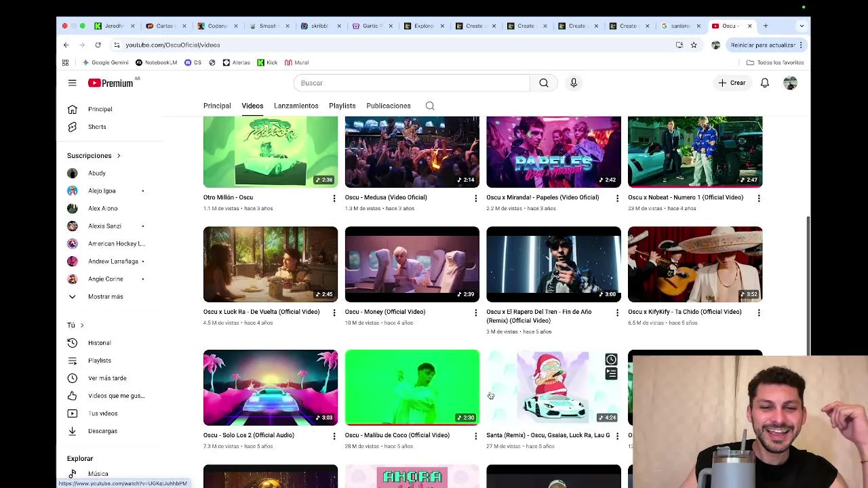Switch to the skribbl browser tab
The height and width of the screenshot is (488, 868).
[x=319, y=26]
